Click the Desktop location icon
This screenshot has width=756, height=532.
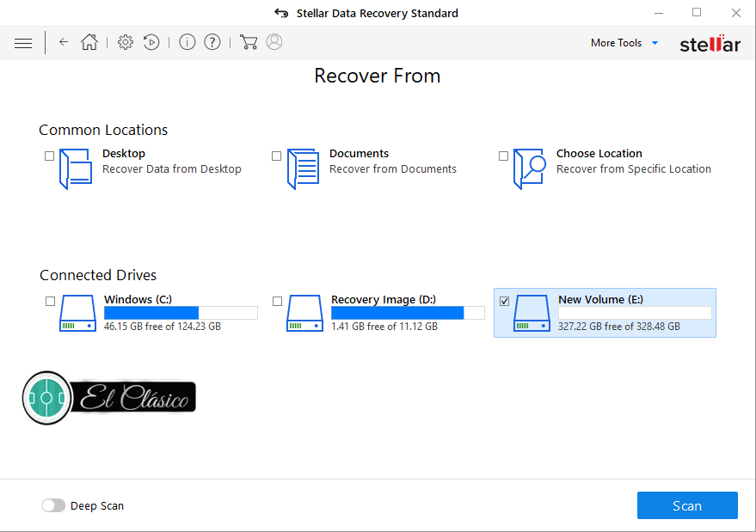(76, 169)
